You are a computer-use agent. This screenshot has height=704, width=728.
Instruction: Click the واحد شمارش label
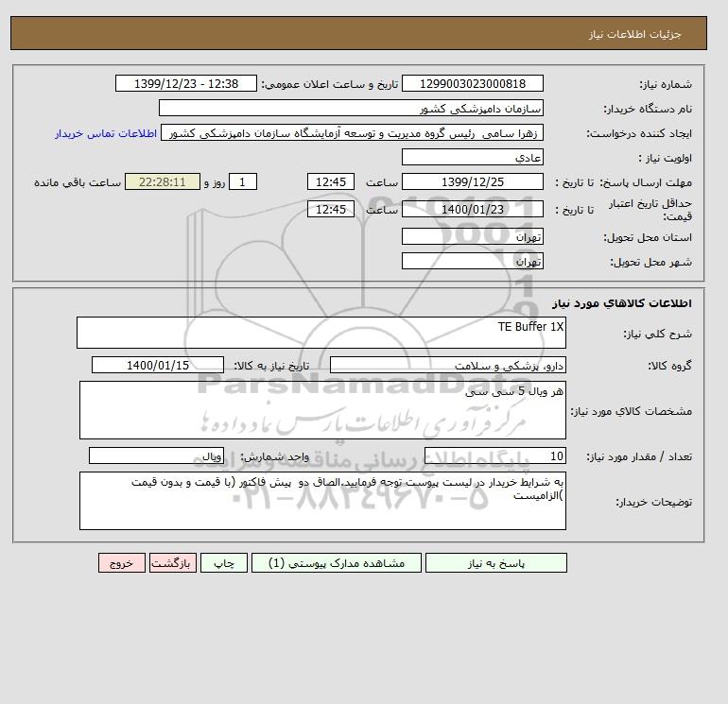[274, 457]
